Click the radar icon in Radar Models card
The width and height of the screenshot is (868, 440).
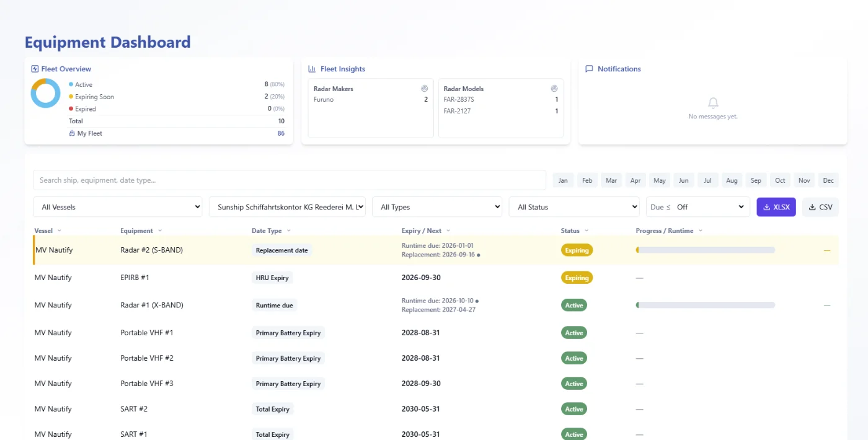554,89
